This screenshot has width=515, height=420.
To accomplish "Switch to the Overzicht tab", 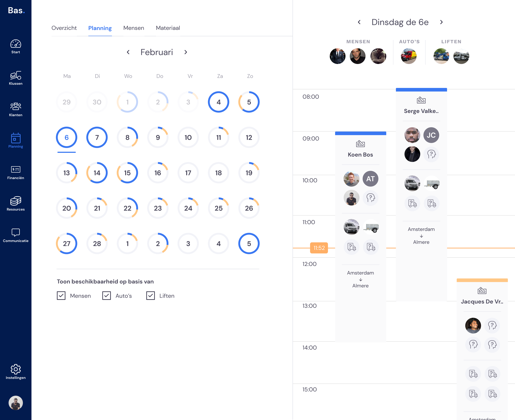I will point(64,28).
